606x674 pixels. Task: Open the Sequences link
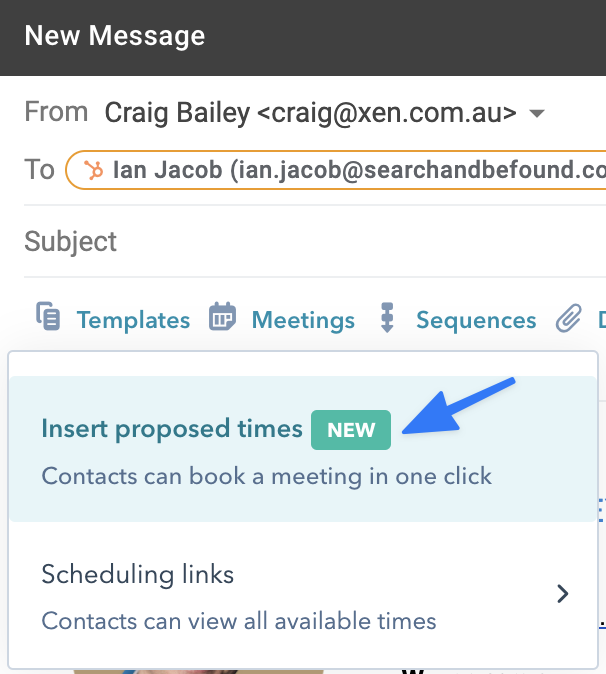(476, 320)
